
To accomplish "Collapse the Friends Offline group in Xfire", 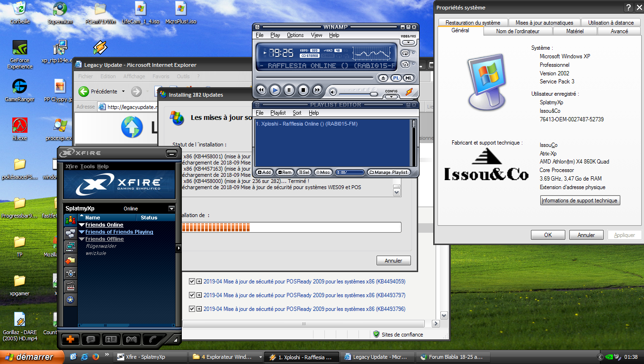I will (x=82, y=239).
